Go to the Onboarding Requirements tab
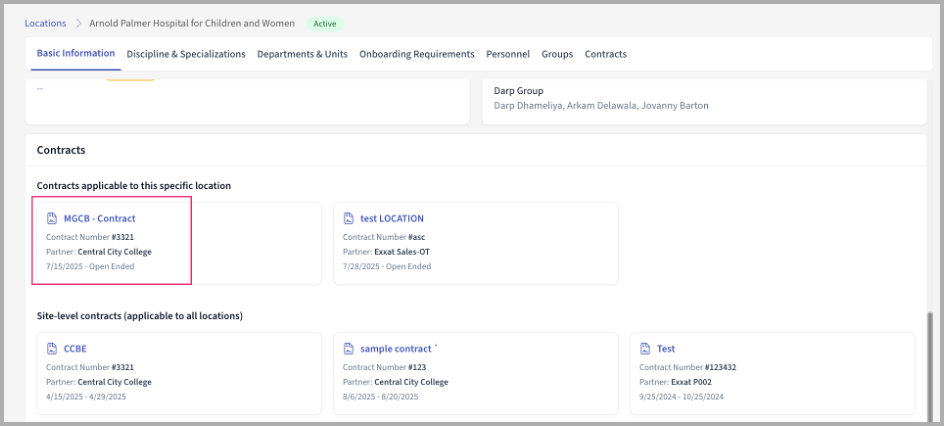 click(x=416, y=54)
